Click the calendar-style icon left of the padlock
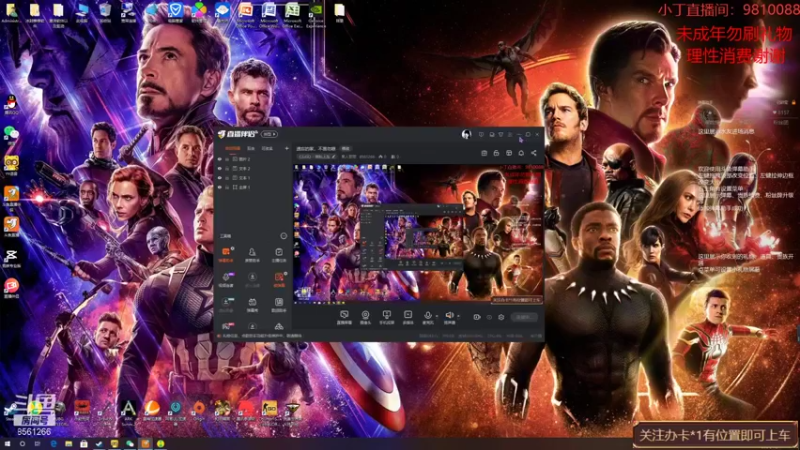Screen dimensions: 800x450 (x=484, y=153)
